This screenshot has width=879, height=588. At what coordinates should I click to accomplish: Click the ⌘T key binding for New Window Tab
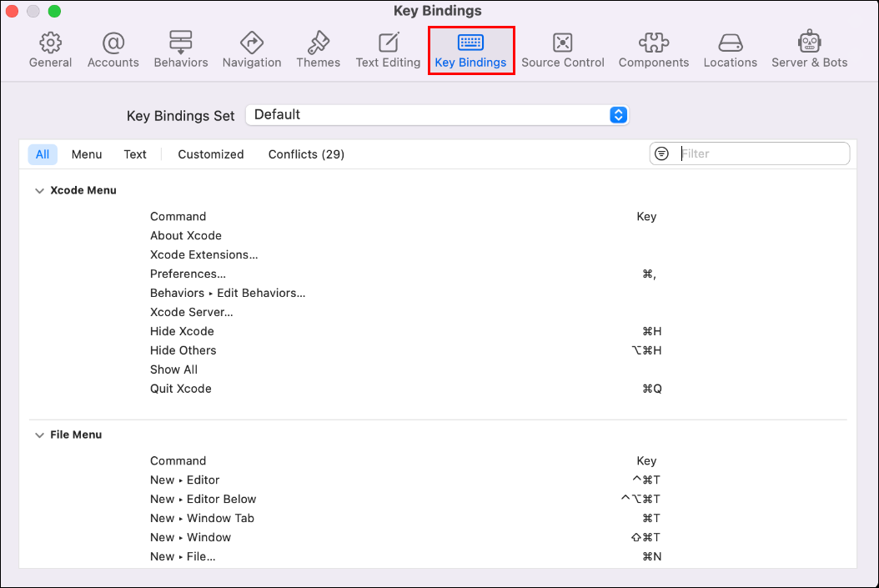point(651,518)
